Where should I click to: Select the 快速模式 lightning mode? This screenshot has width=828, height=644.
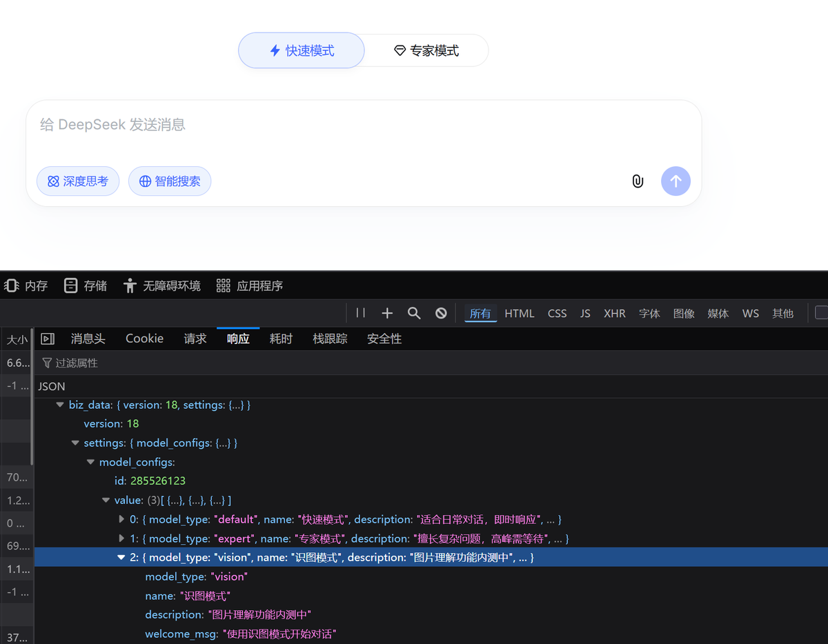click(302, 50)
